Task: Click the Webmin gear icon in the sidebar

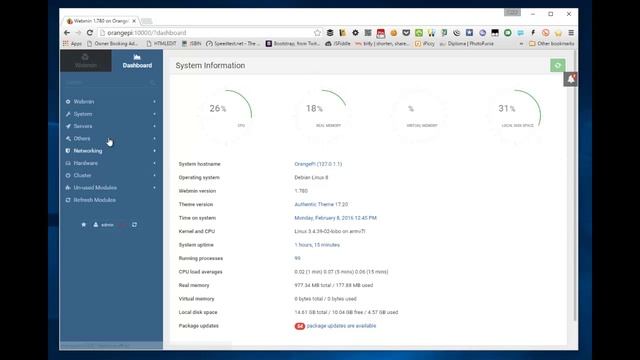Action: (x=68, y=102)
